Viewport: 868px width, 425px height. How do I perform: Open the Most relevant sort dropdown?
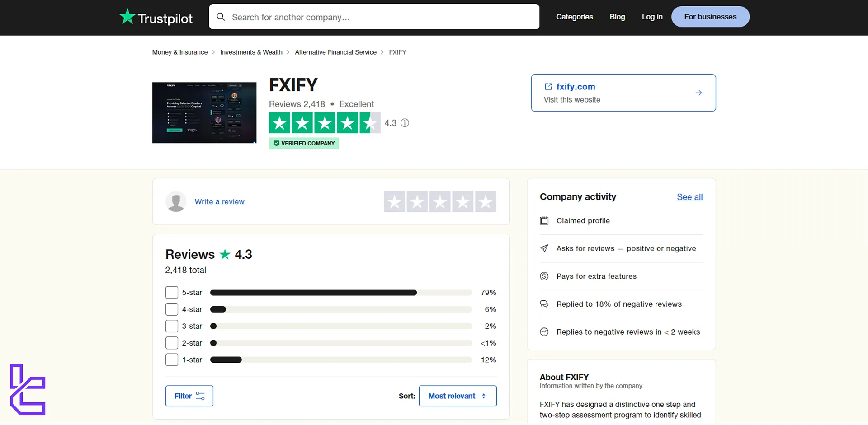click(458, 396)
